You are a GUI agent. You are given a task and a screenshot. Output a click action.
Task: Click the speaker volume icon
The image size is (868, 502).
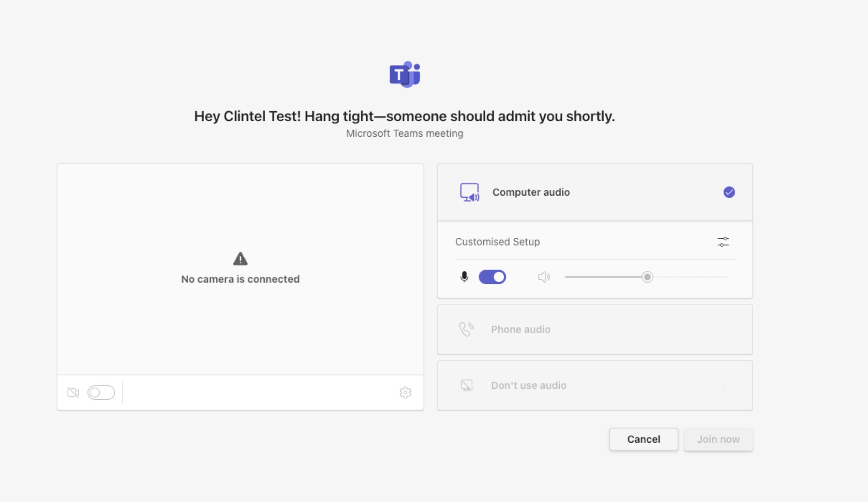tap(544, 277)
